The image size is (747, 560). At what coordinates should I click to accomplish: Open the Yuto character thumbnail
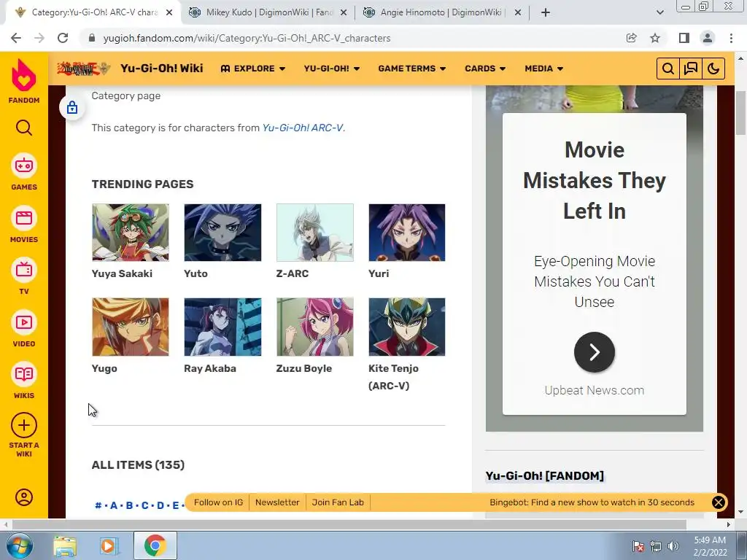(222, 233)
